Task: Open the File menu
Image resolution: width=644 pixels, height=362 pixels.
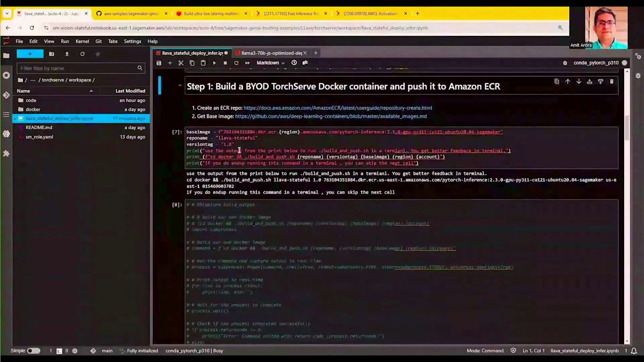Action: pyautogui.click(x=19, y=41)
